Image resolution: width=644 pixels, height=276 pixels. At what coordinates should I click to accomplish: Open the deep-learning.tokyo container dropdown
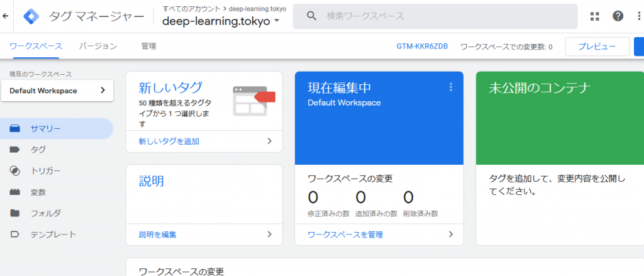221,21
